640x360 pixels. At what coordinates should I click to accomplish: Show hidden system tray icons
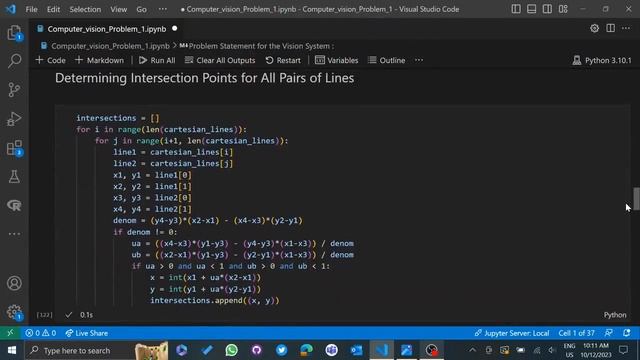click(472, 350)
